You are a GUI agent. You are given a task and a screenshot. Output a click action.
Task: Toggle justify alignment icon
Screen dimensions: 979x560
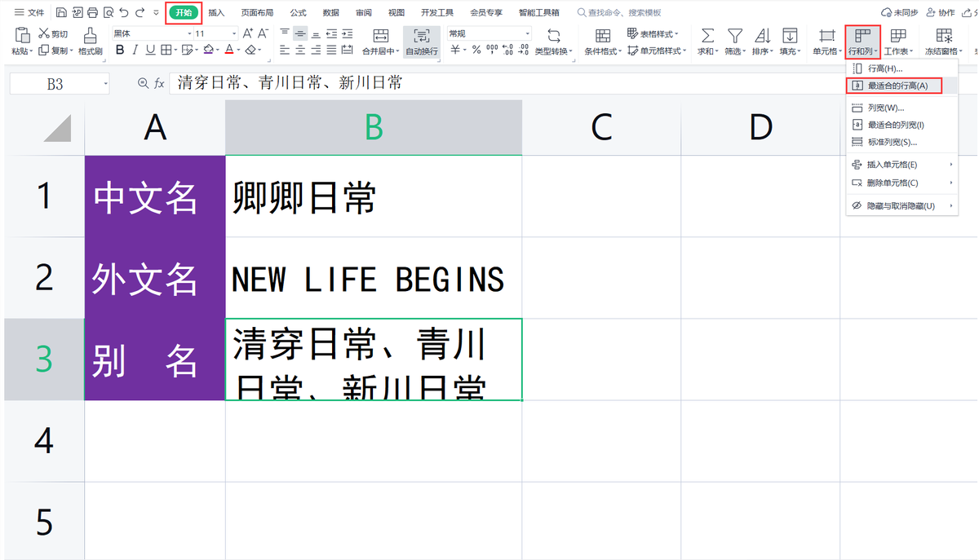[331, 50]
